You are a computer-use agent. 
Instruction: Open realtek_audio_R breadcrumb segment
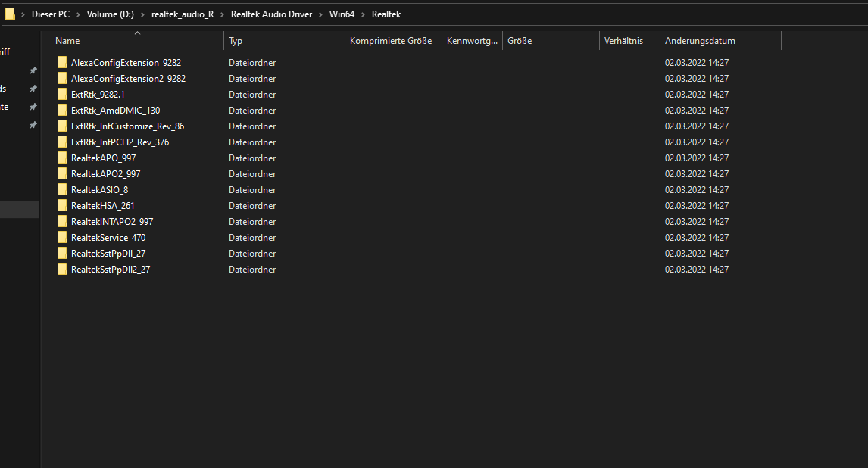(182, 14)
